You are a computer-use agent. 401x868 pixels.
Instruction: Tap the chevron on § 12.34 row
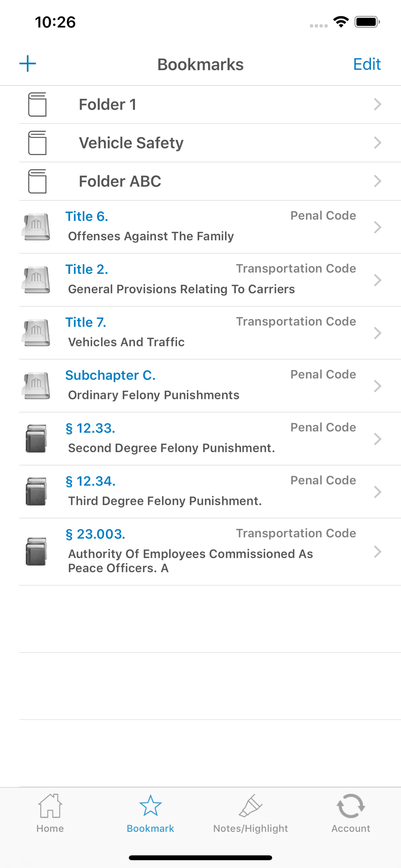(377, 492)
